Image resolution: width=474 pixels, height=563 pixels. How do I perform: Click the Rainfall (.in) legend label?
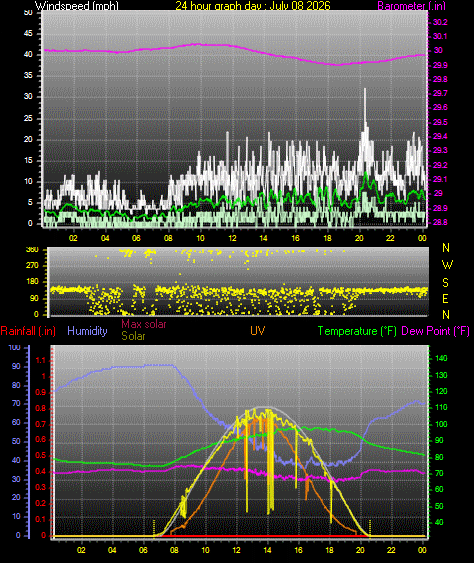point(28,331)
